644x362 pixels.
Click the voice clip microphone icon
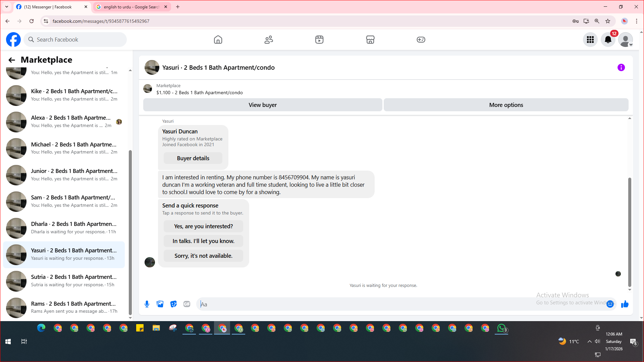tap(147, 304)
